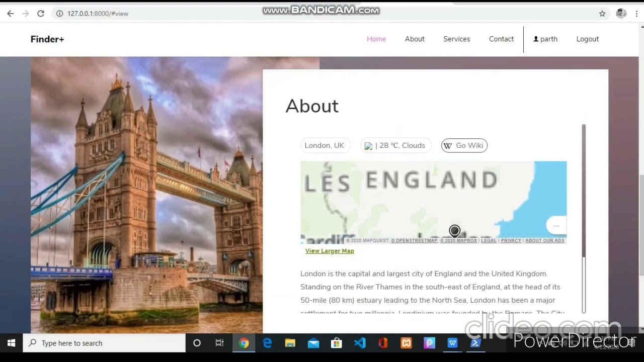The image size is (644, 362).
Task: Open the Mail app on taskbar
Action: point(313,343)
